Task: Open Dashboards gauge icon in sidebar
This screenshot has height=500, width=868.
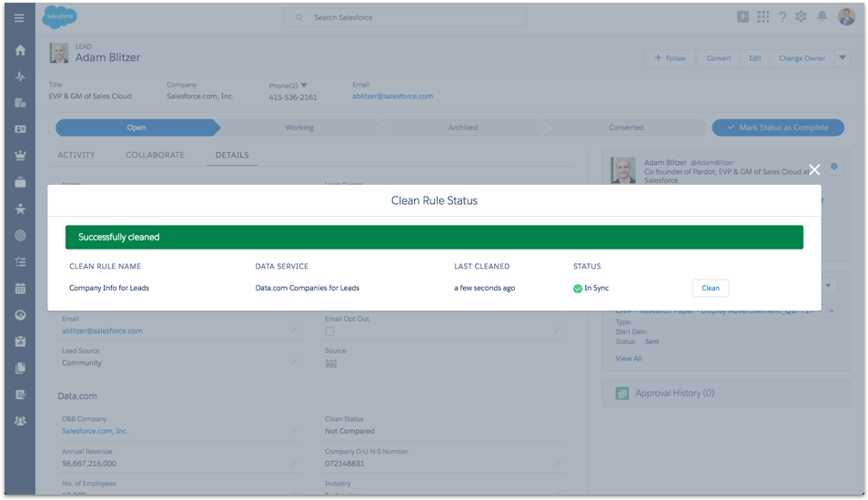Action: (20, 315)
